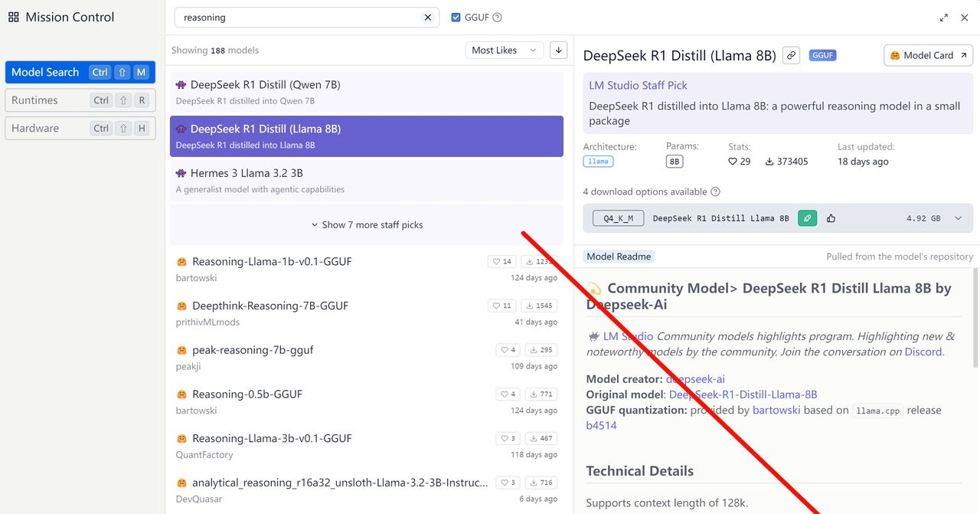Click the LM Studio link in readme
980x514 pixels.
tap(629, 336)
